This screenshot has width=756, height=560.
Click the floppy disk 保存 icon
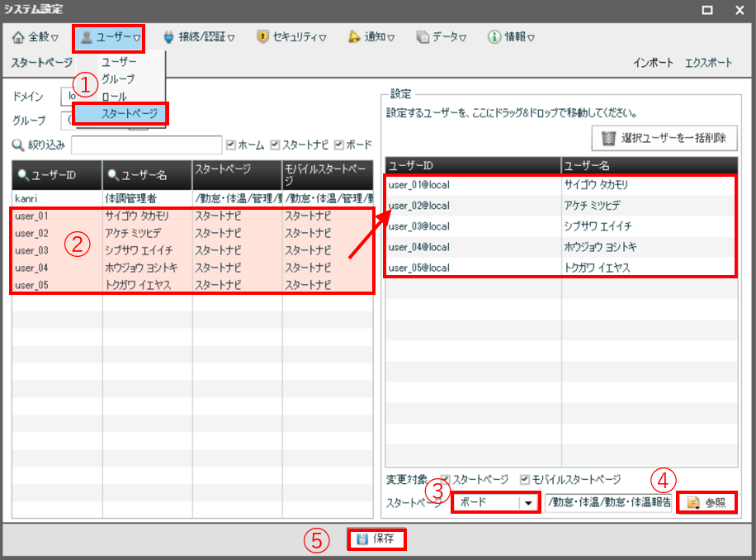click(361, 539)
